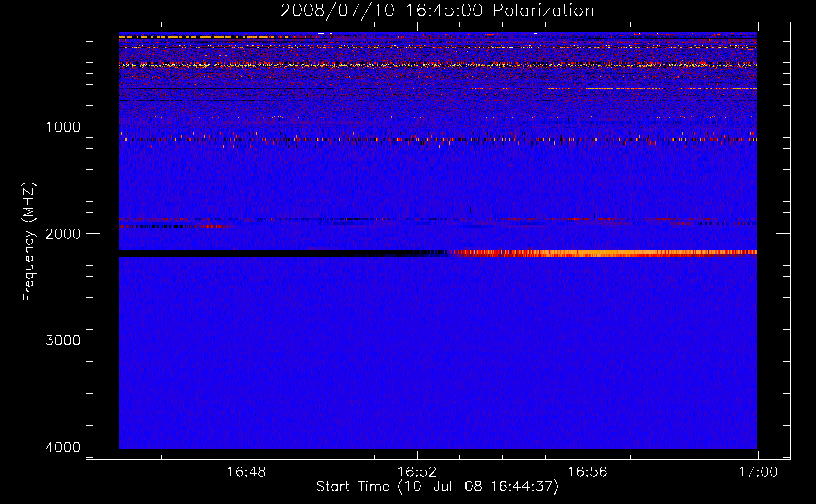The width and height of the screenshot is (816, 504).
Task: Click the plot title '2008/07/10 16:45:00 Polarization'
Action: (x=437, y=11)
